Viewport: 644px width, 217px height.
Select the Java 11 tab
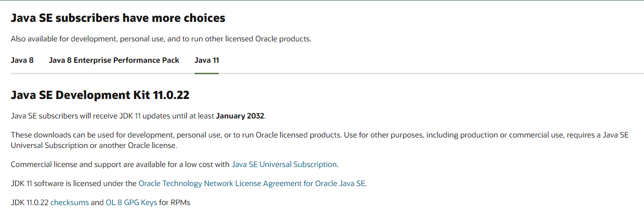206,60
